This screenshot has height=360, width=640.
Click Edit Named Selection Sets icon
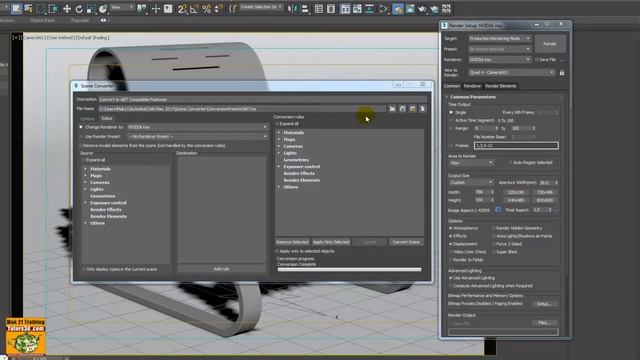[x=232, y=9]
